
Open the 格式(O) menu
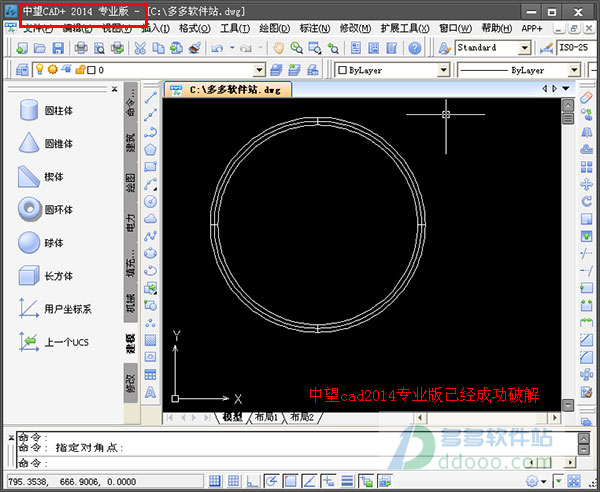point(195,28)
